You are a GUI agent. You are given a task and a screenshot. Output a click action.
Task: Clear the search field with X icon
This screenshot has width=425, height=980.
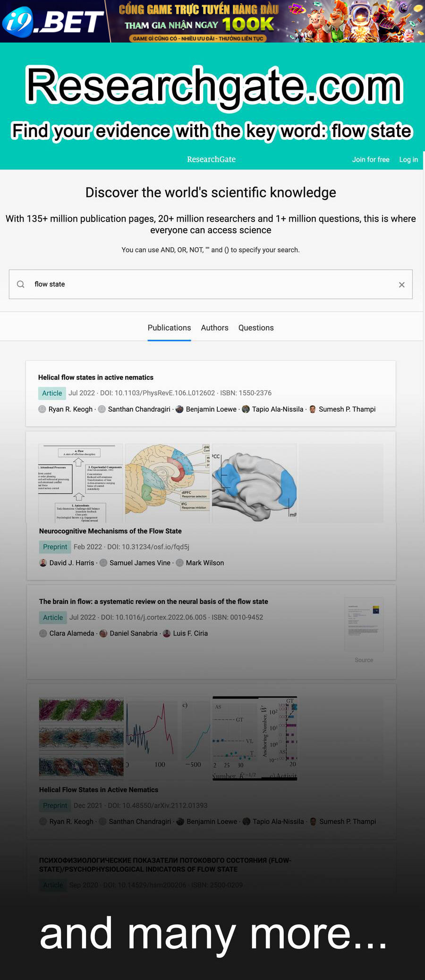click(401, 284)
